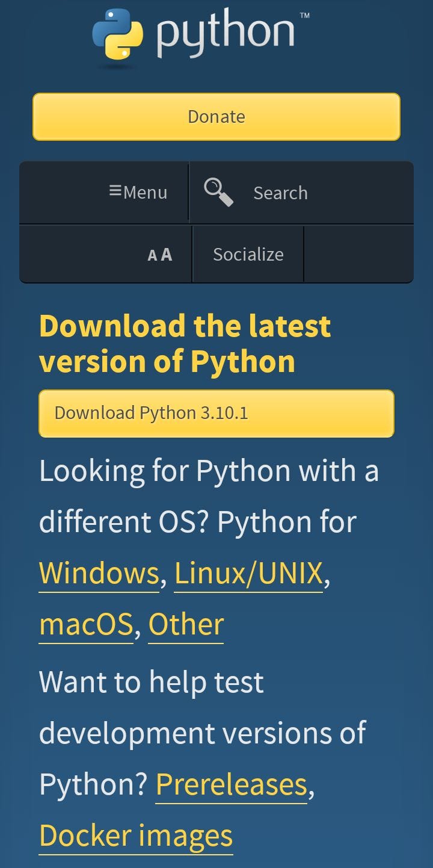The width and height of the screenshot is (433, 868).
Task: Click the Download the latest version heading
Action: (185, 343)
